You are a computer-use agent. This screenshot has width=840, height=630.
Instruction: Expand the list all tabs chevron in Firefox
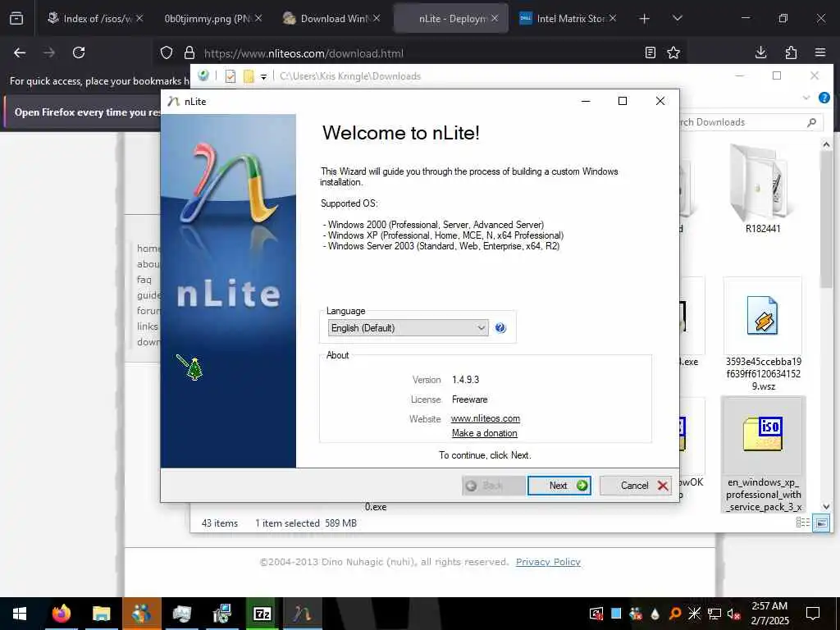[677, 19]
